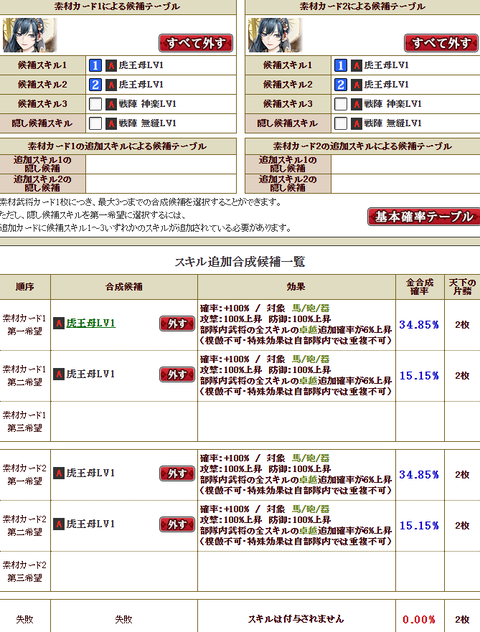Remove card 2 second choice with 外す
480x632 pixels.
pyautogui.click(x=177, y=524)
